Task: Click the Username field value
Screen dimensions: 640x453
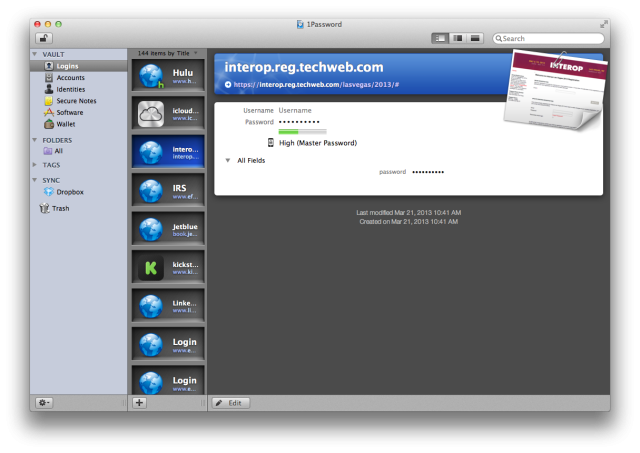Action: point(295,110)
